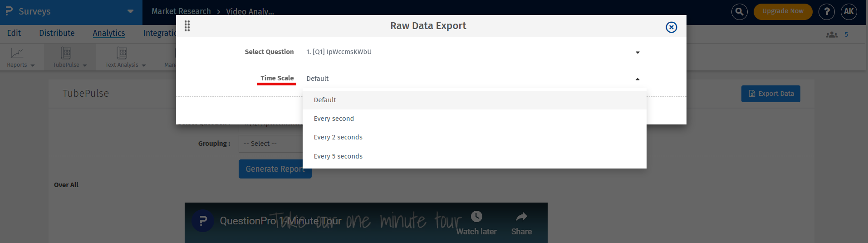Open the Text Analysis toolbar icon
The width and height of the screenshot is (868, 243).
pos(122,53)
